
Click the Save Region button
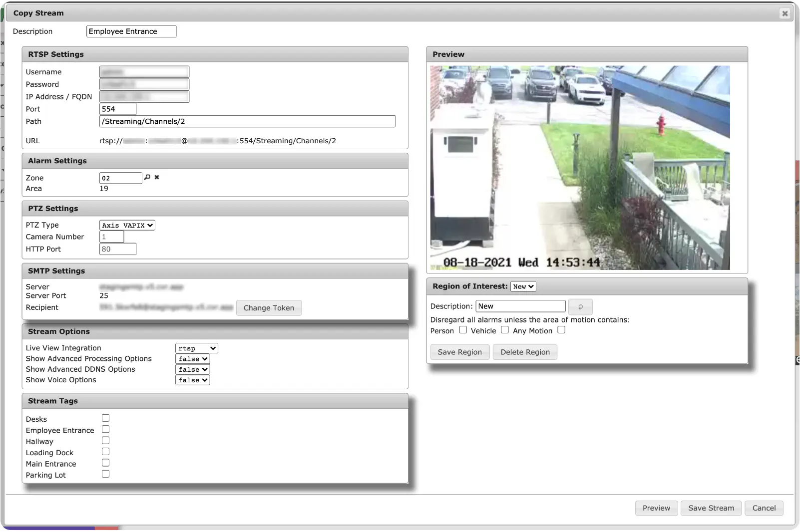coord(460,352)
